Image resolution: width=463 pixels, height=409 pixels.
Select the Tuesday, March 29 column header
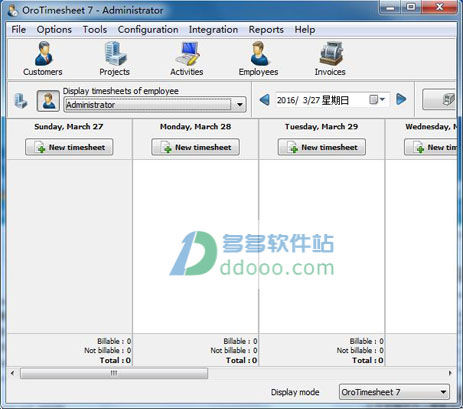point(322,127)
